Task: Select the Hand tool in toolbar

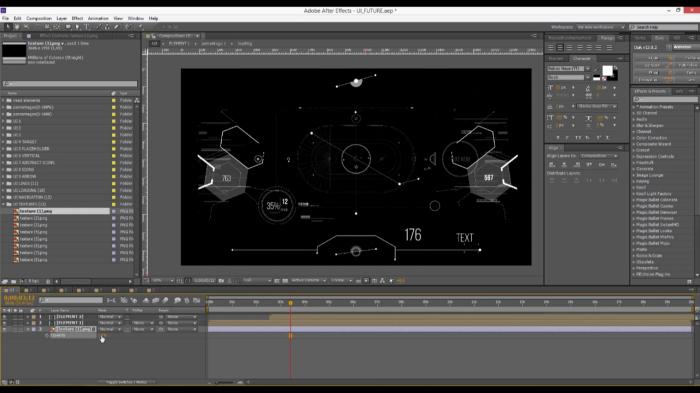Action: pos(17,27)
